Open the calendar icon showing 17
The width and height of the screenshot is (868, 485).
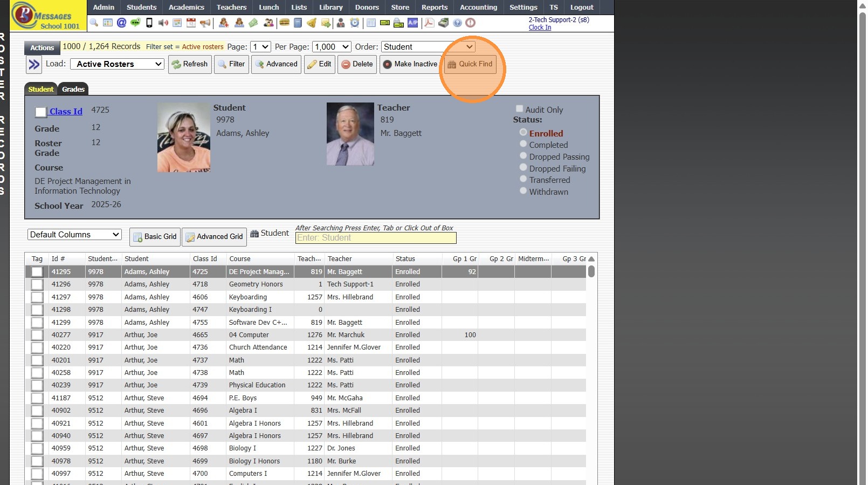click(x=191, y=23)
